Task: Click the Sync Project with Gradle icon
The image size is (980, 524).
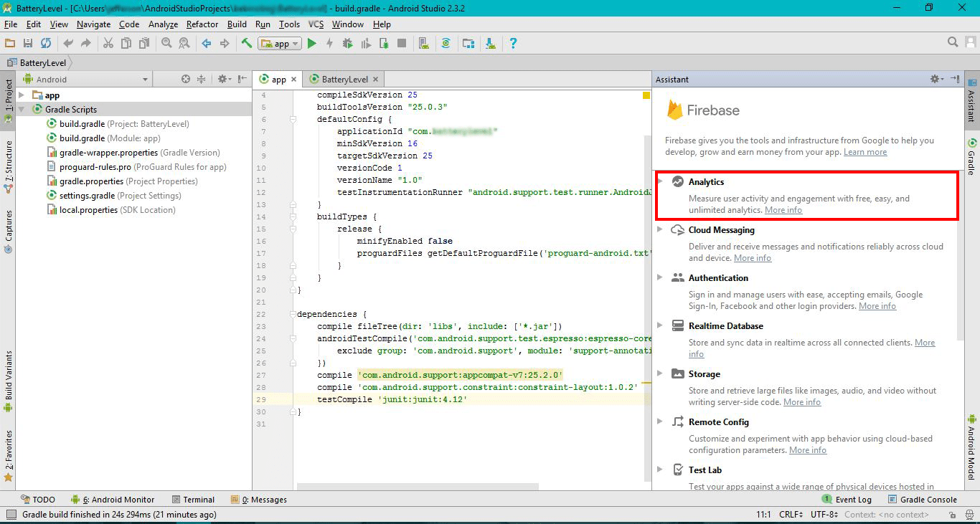Action: click(x=446, y=44)
